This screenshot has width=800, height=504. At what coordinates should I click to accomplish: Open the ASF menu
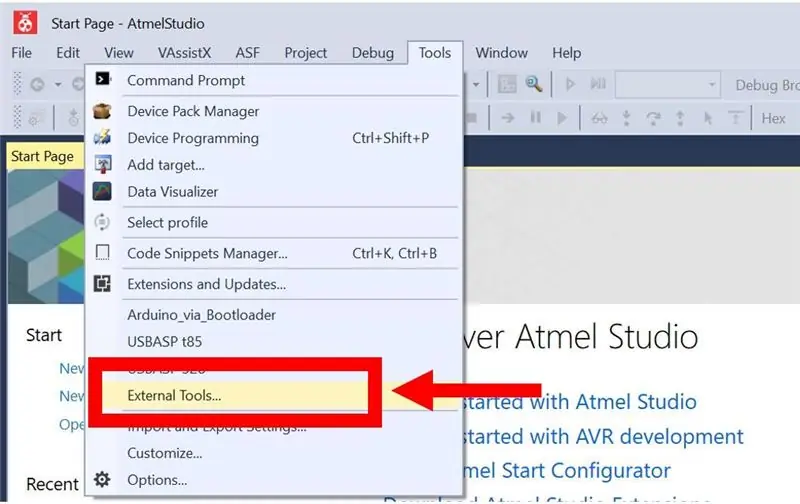(x=247, y=53)
